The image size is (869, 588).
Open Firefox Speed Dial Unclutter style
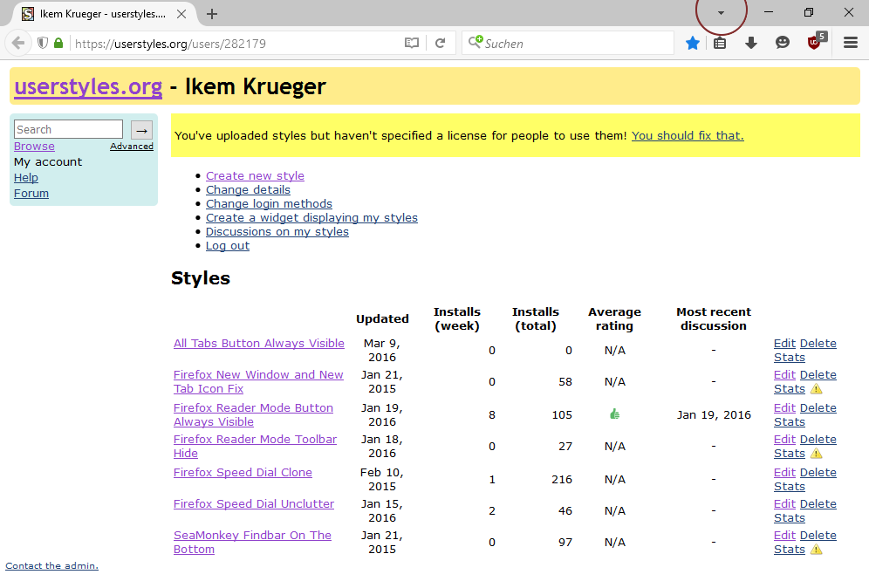pos(254,504)
